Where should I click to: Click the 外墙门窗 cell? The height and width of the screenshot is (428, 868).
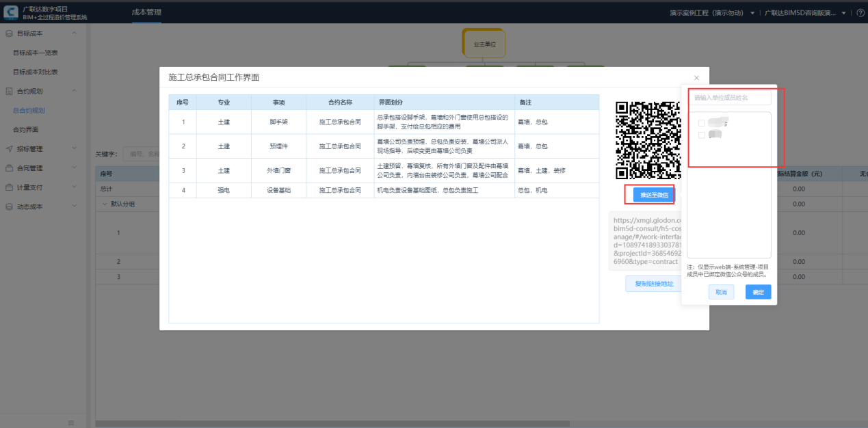(279, 170)
